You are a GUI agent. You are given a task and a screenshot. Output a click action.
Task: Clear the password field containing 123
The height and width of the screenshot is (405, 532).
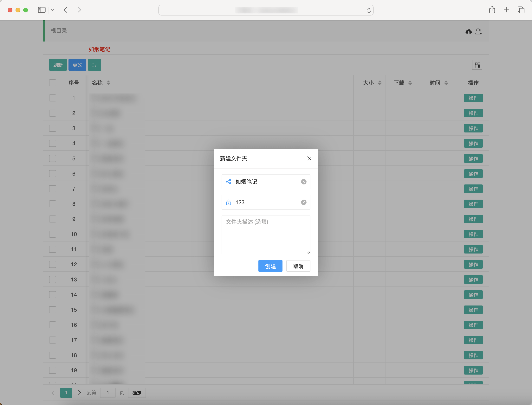pyautogui.click(x=304, y=202)
